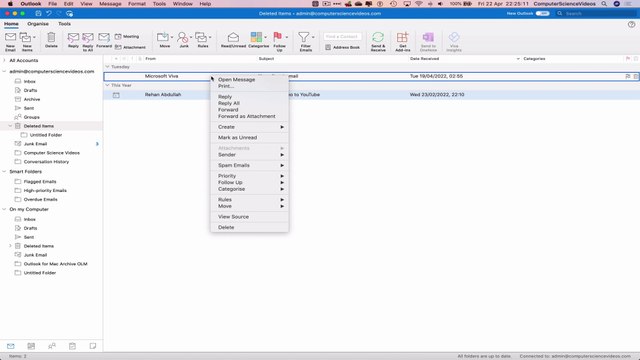Switch to the Tools ribbon tab
The image size is (640, 360).
[x=64, y=24]
